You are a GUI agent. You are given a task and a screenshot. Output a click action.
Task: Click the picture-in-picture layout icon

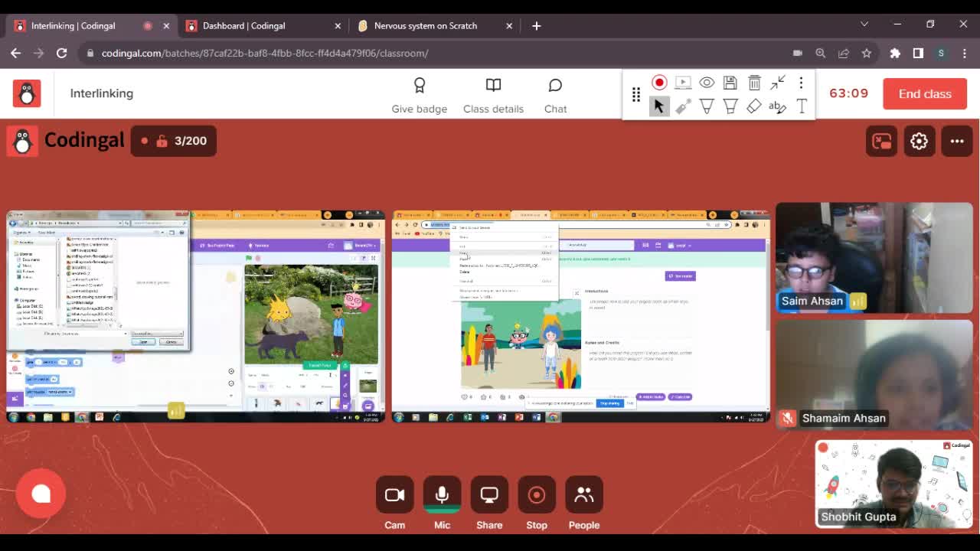882,141
